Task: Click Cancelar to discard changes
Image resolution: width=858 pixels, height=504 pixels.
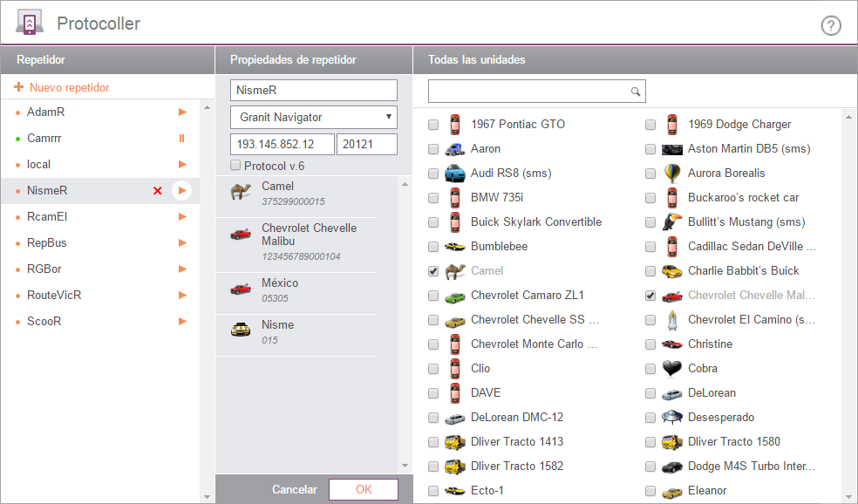Action: pyautogui.click(x=294, y=489)
